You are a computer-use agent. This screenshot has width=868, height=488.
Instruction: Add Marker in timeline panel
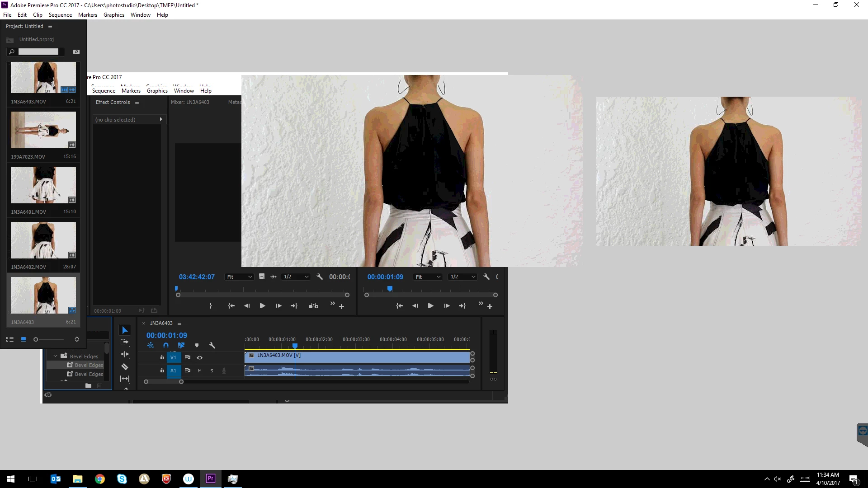(x=197, y=345)
